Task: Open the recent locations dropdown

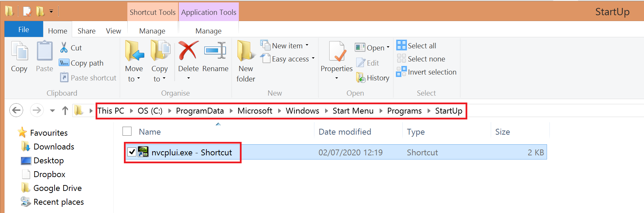Action: tap(52, 111)
